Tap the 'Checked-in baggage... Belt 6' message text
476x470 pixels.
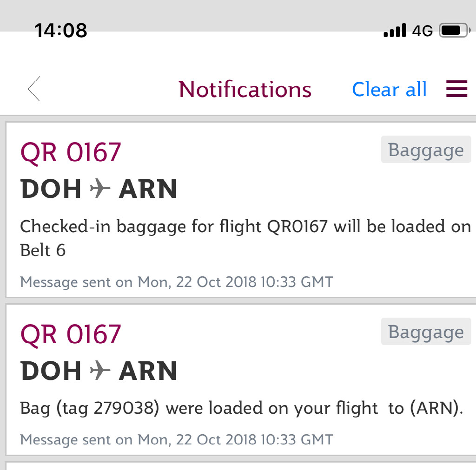coord(245,238)
